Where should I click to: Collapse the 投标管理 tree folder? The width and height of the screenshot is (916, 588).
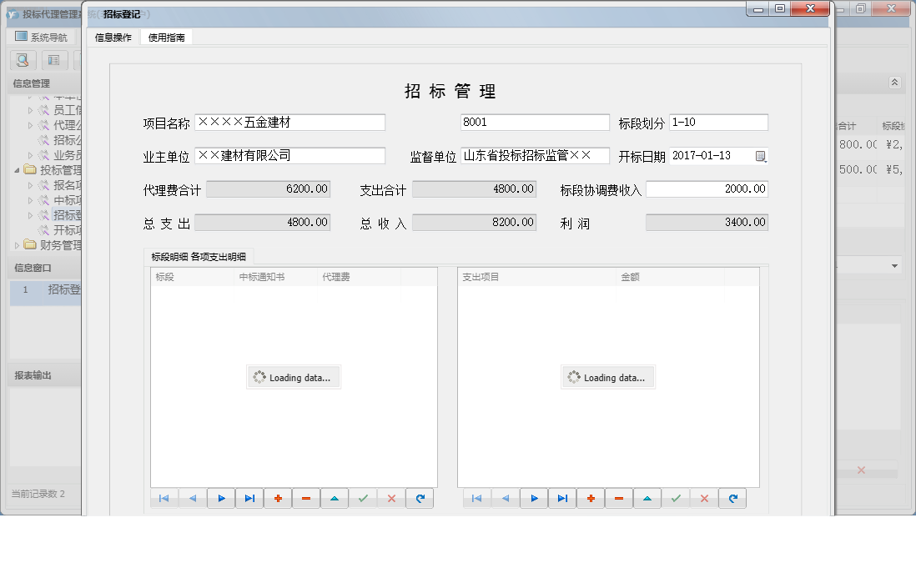[18, 170]
